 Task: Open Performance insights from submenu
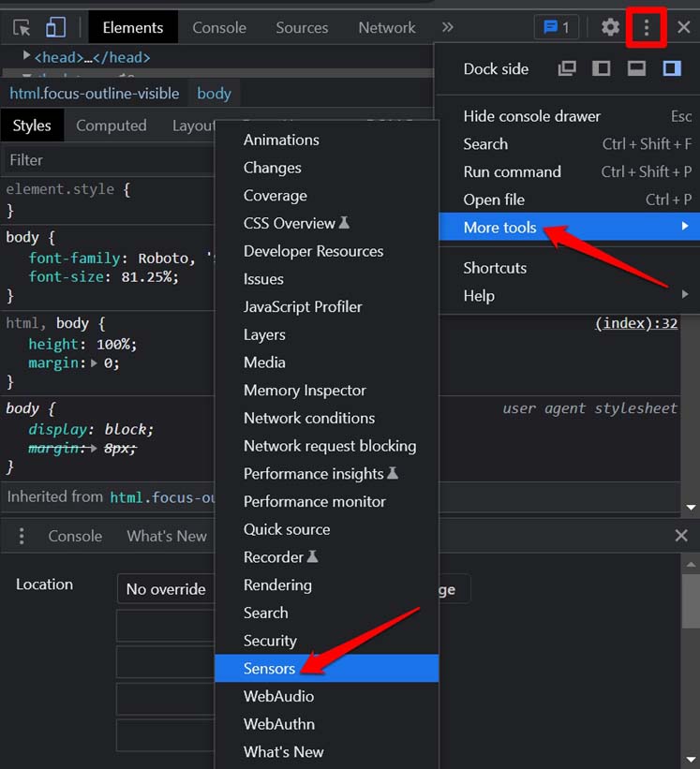(x=327, y=474)
